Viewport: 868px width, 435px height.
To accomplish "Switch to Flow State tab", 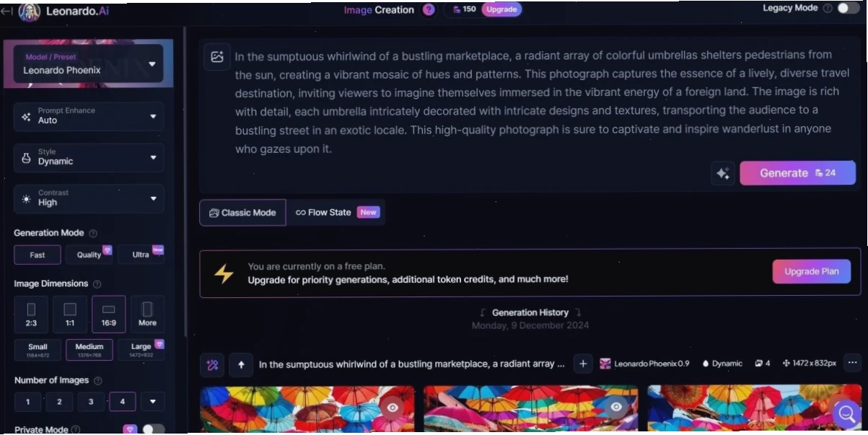I will click(336, 213).
